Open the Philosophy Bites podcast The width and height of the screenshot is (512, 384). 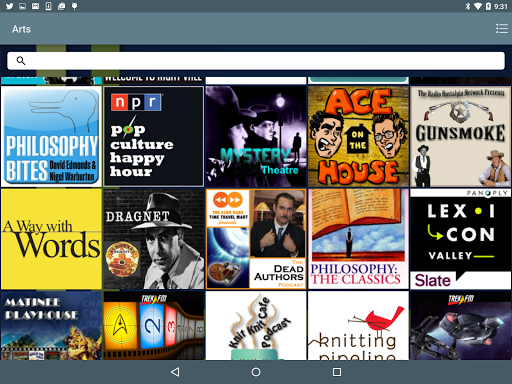(51, 136)
